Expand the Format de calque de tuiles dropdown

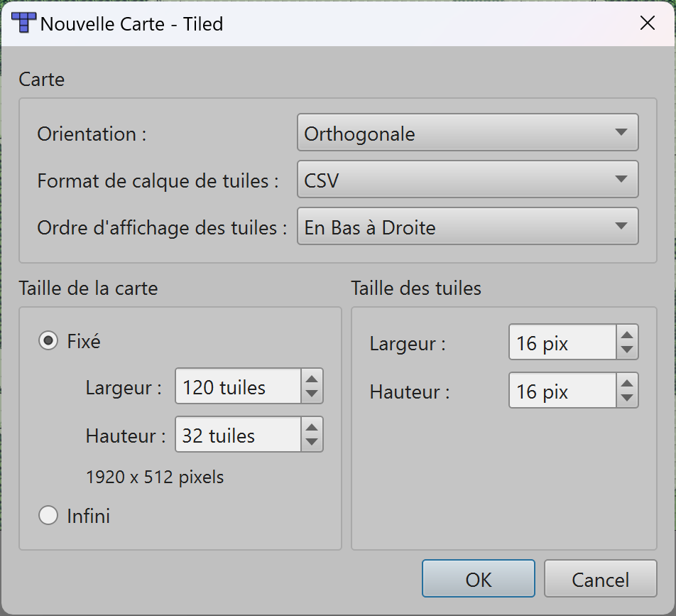(467, 180)
